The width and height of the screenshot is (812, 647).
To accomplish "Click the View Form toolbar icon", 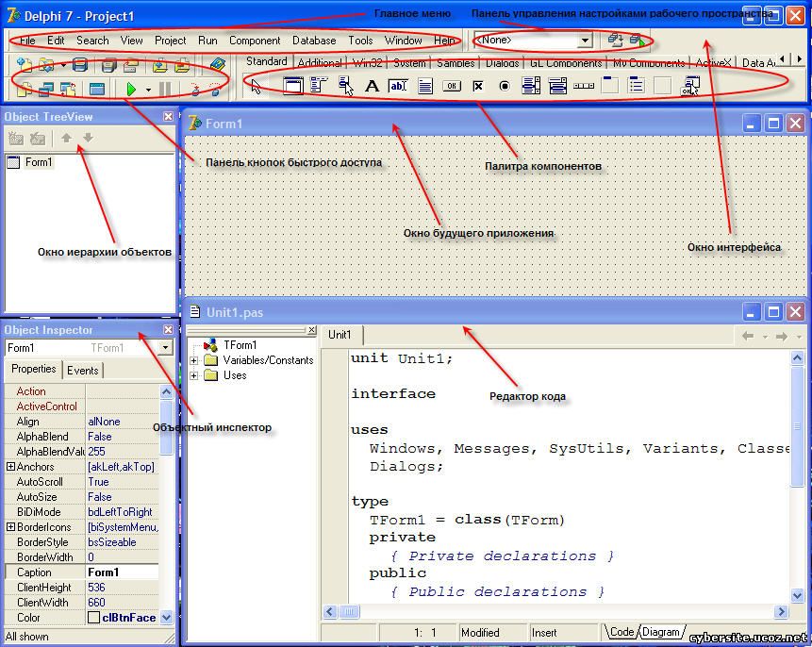I will [46, 89].
